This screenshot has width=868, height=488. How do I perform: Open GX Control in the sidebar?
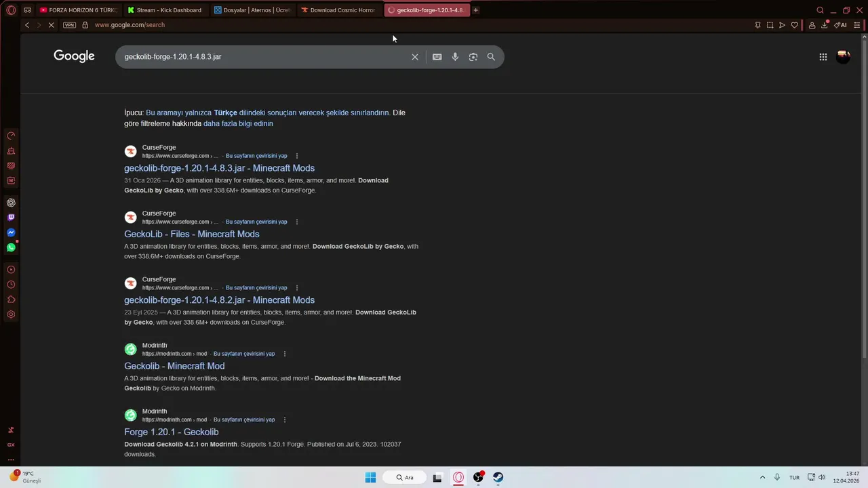(x=11, y=136)
